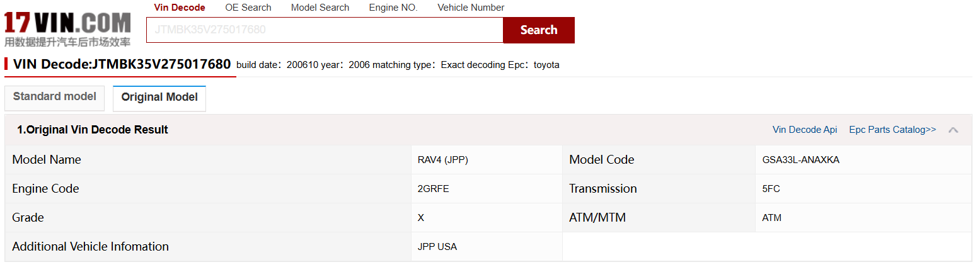
Task: Click the engine code value 2GRFE
Action: click(433, 189)
